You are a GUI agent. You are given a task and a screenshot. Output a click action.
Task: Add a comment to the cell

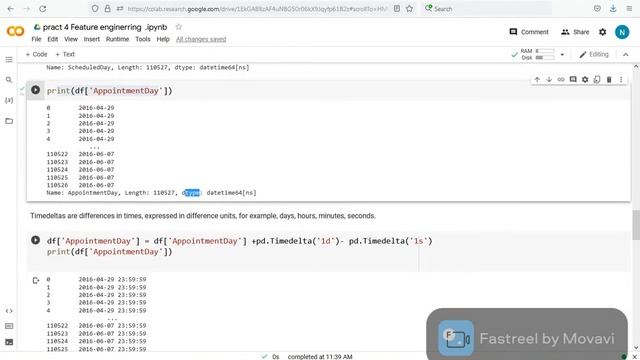[x=573, y=80]
